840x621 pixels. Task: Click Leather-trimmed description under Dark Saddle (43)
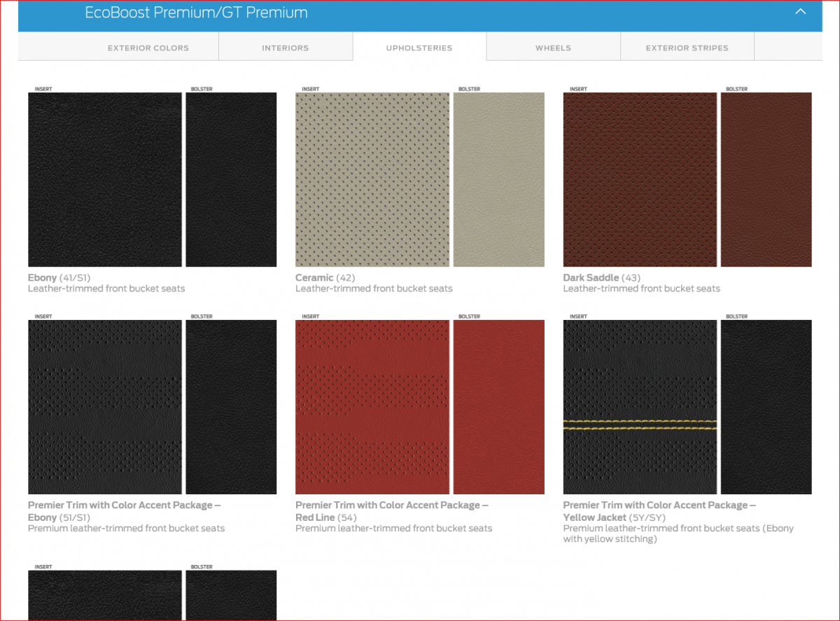pyautogui.click(x=641, y=288)
